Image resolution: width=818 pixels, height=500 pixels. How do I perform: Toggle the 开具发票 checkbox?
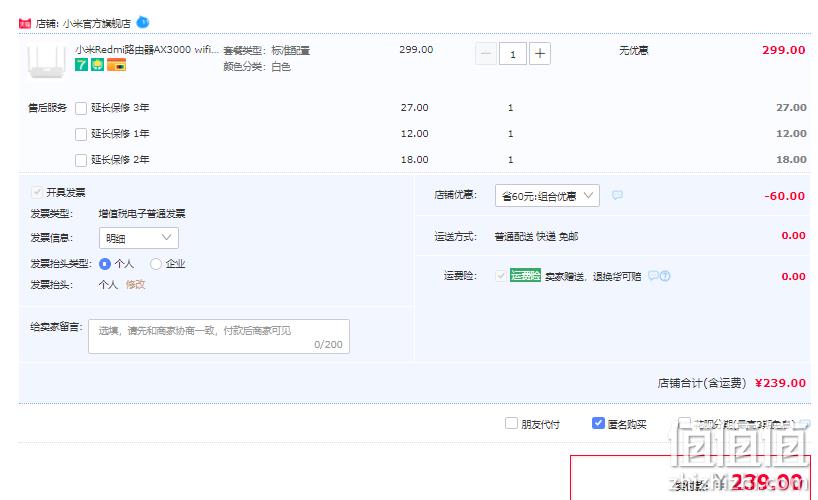(x=37, y=193)
